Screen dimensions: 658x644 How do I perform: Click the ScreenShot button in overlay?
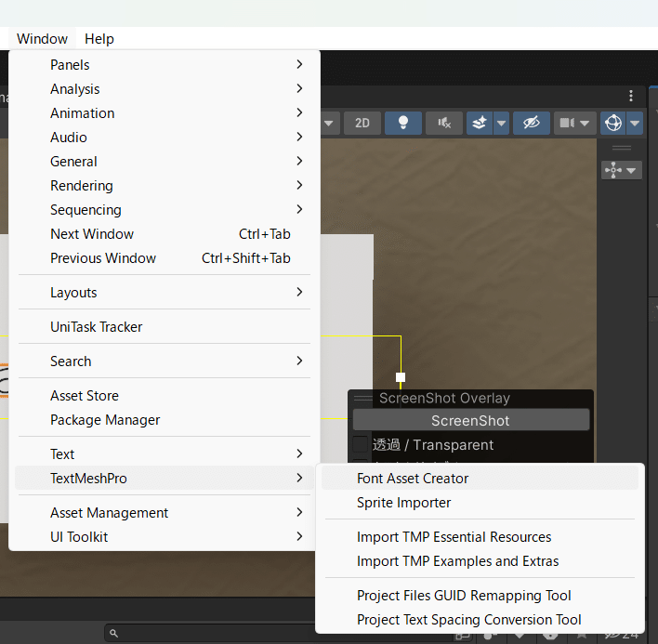coord(471,420)
